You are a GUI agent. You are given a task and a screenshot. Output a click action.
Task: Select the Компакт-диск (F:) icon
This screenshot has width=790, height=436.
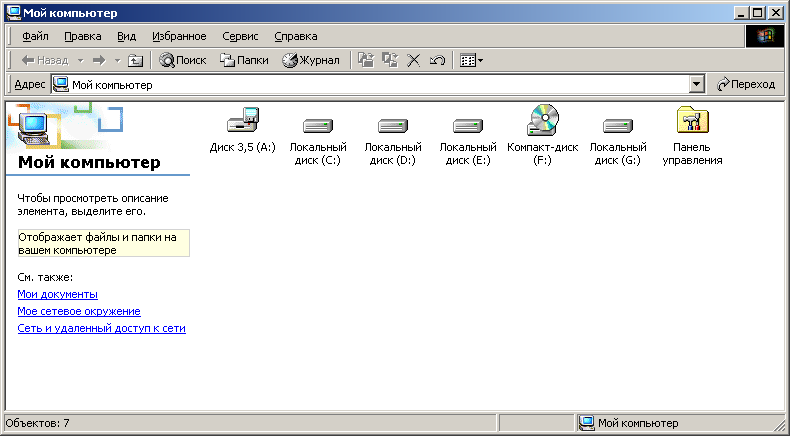[x=543, y=120]
